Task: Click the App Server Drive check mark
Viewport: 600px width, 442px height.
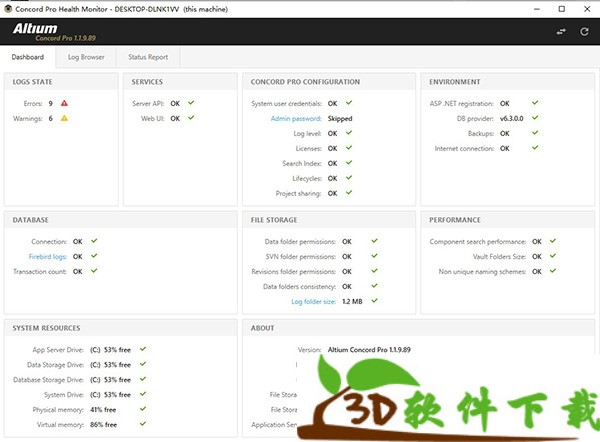Action: 143,349
